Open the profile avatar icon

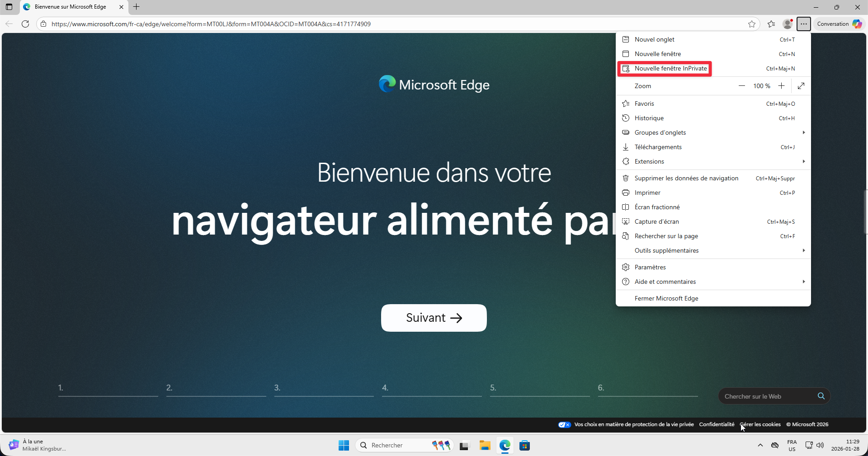[788, 24]
